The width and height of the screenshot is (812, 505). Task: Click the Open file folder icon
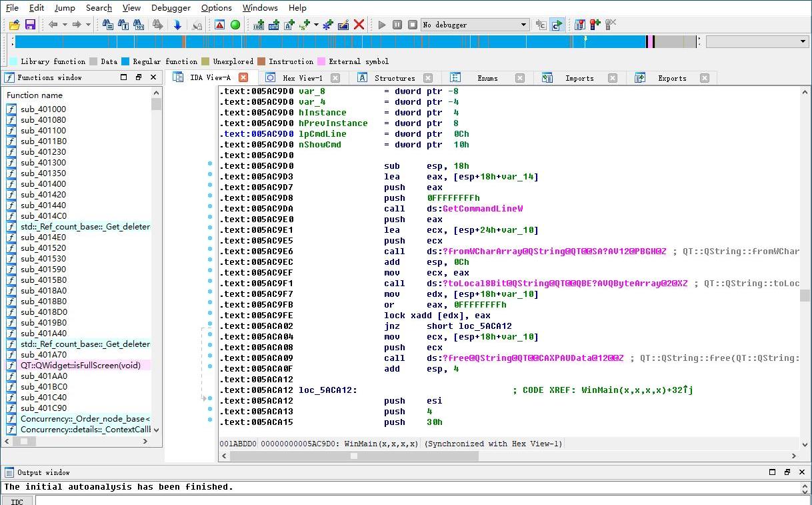[x=14, y=25]
